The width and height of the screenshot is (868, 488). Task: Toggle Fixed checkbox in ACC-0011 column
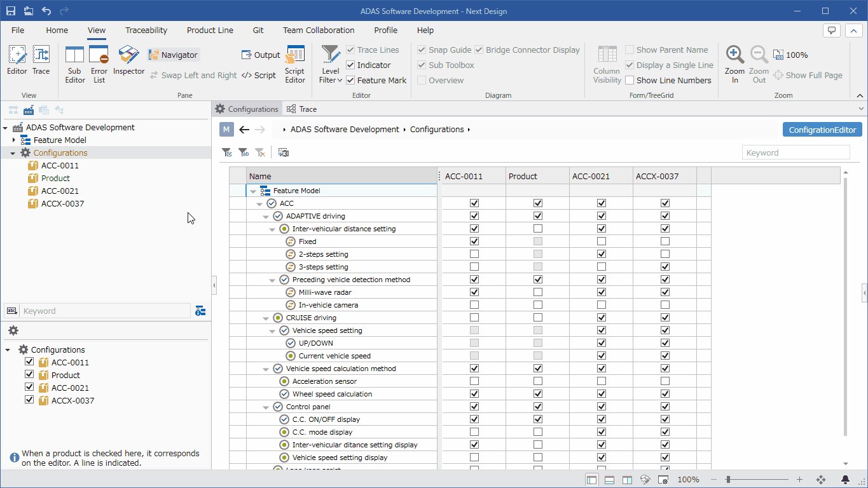point(474,241)
